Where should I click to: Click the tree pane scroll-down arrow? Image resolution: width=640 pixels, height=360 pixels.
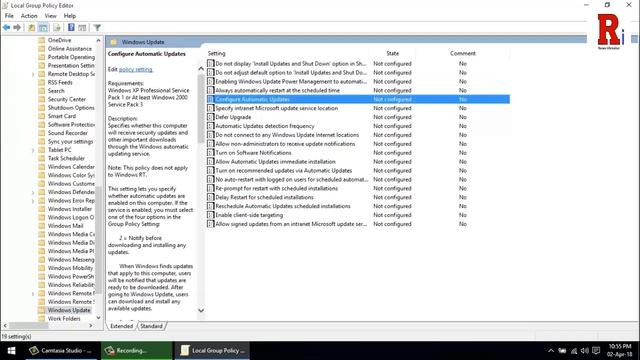tap(98, 318)
